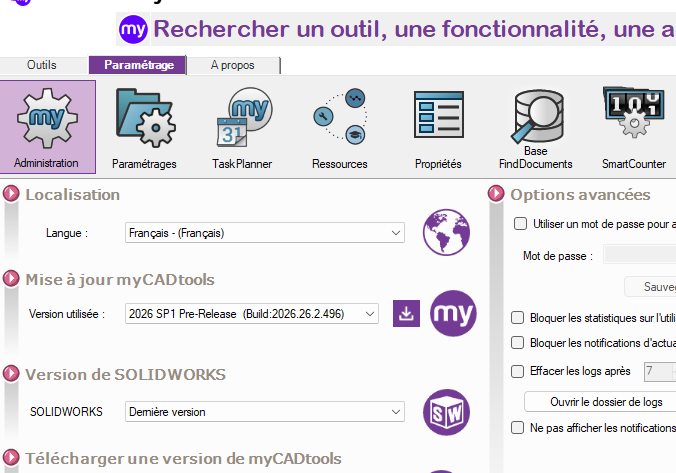This screenshot has height=473, width=676.
Task: Toggle Effacer les logs après checkbox
Action: click(518, 371)
